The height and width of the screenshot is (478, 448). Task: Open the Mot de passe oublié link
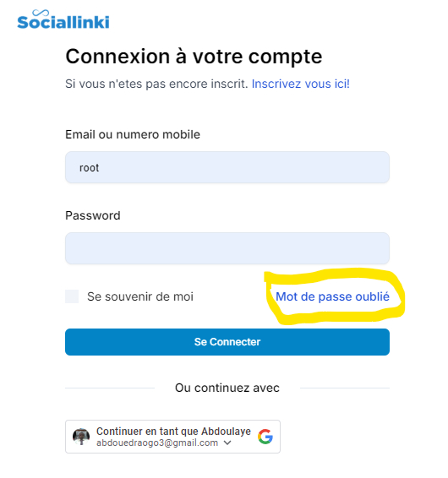pyautogui.click(x=332, y=296)
